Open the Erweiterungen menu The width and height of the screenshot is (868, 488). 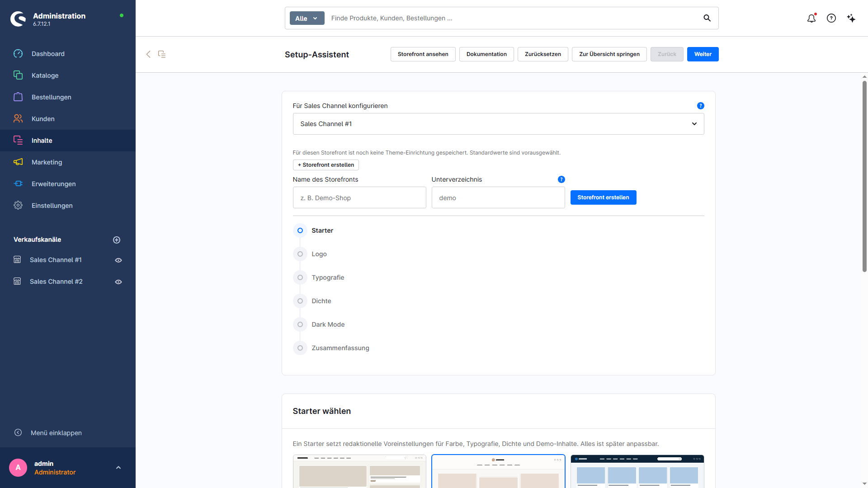tap(68, 184)
